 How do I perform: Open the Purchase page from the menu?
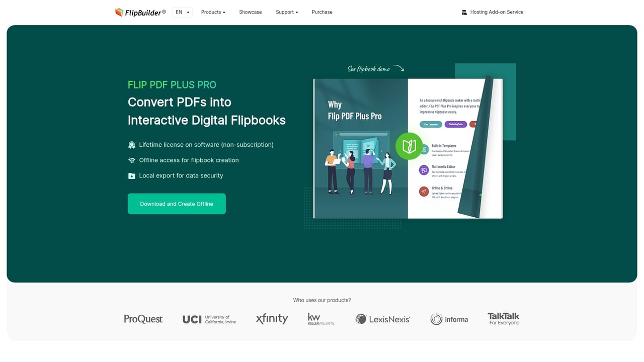(322, 12)
